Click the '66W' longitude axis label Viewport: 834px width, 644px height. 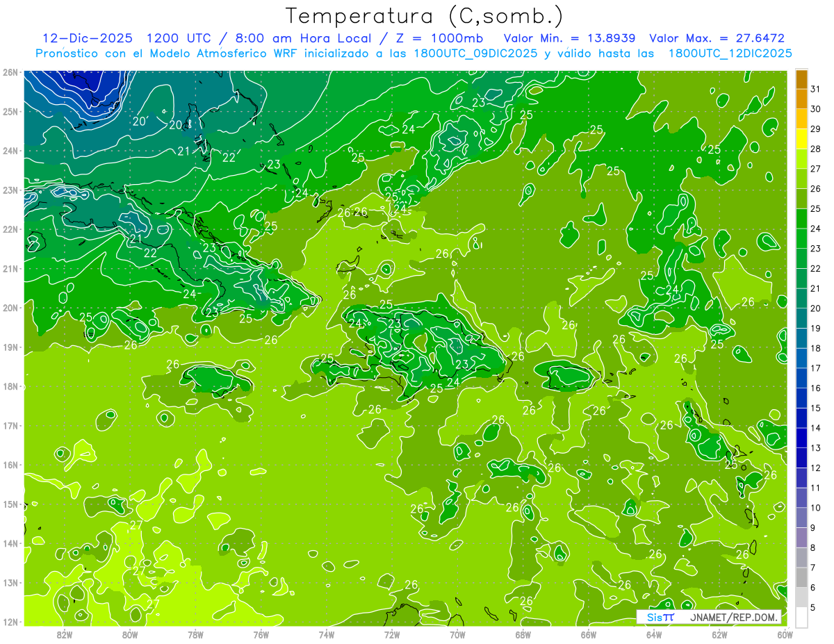click(x=588, y=634)
